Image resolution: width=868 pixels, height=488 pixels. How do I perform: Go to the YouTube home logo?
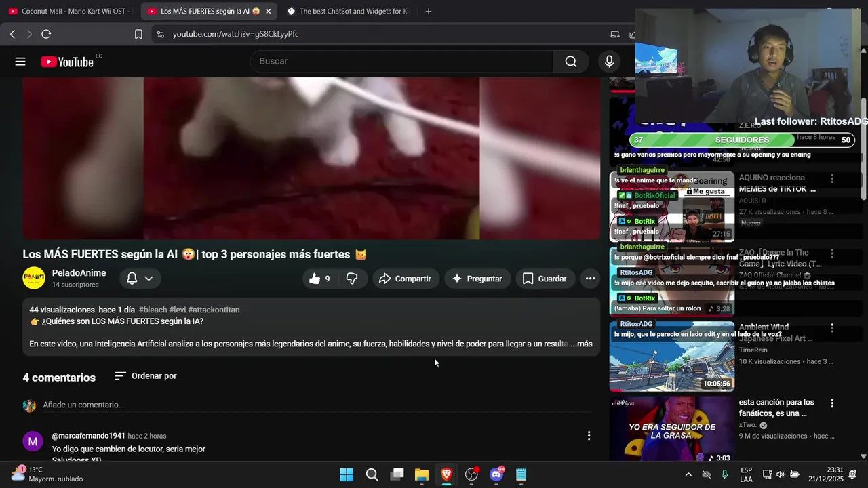[x=67, y=62]
